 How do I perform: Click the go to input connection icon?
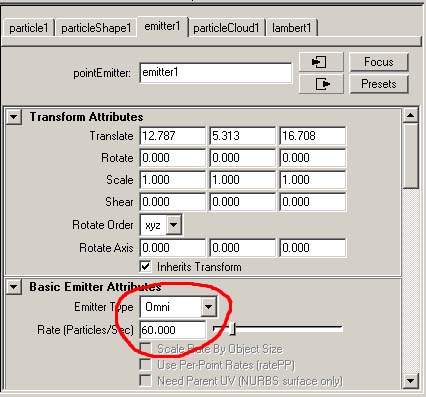(x=321, y=62)
